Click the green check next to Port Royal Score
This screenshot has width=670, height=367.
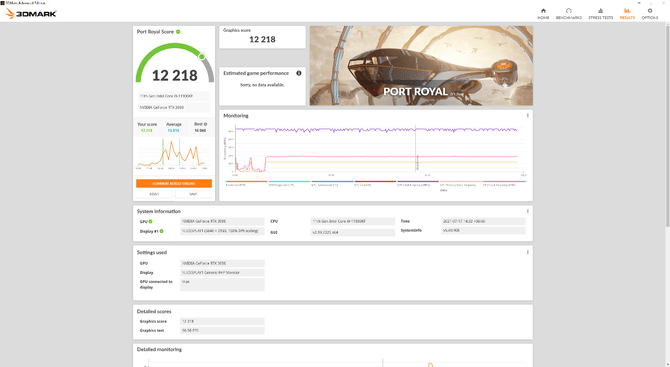click(x=178, y=32)
